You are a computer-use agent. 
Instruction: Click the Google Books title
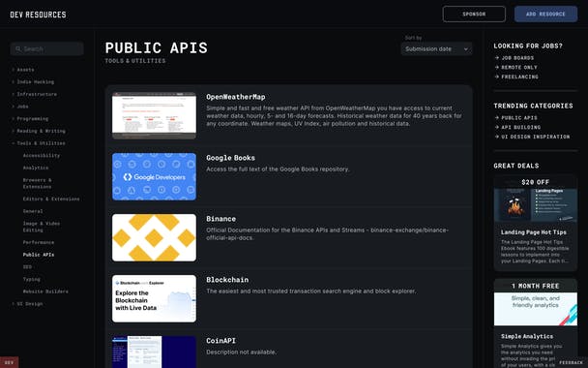pos(230,158)
